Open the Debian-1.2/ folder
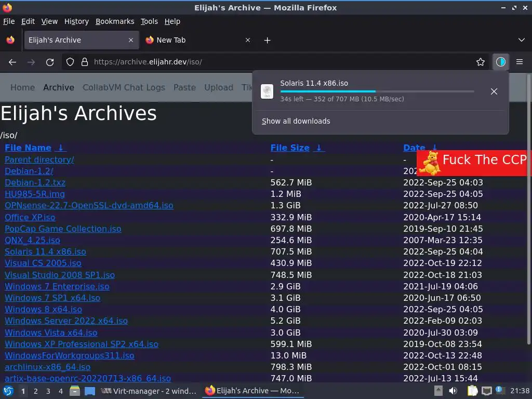Viewport: 532px width, 399px height. point(29,171)
